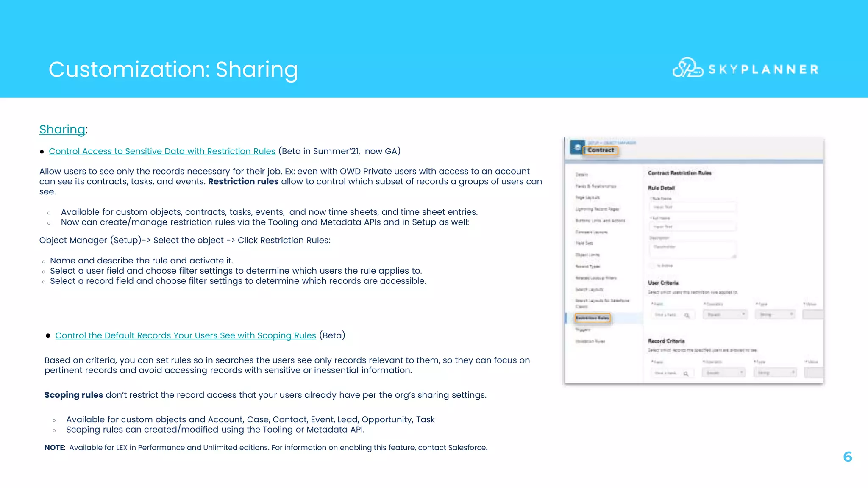Select Details in the Contract sidebar

(x=581, y=175)
